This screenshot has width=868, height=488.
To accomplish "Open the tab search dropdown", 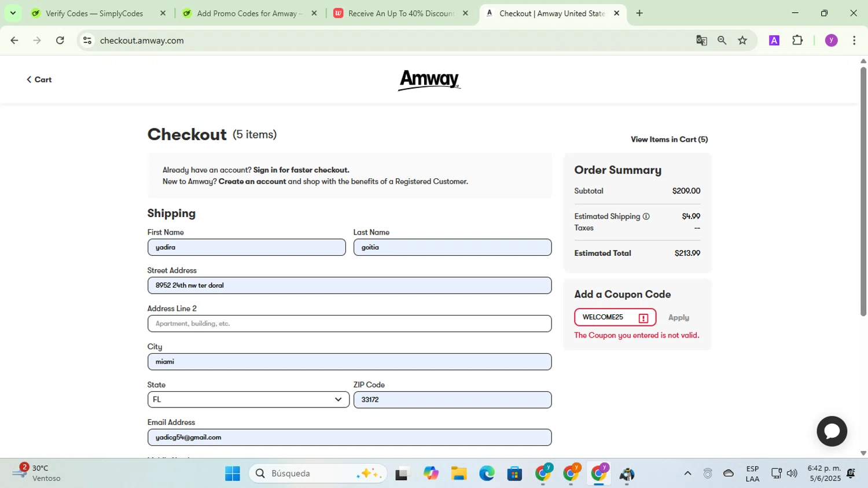I will click(13, 13).
